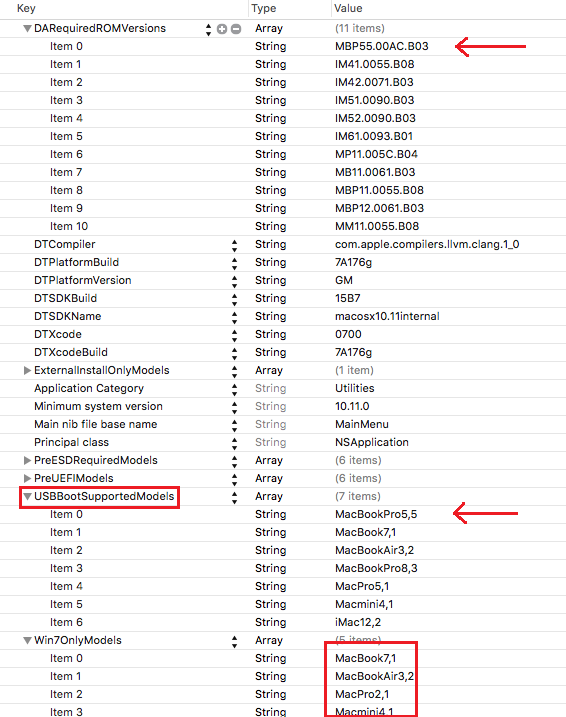This screenshot has width=566, height=717.
Task: Select the Application Category row
Action: tap(283, 388)
